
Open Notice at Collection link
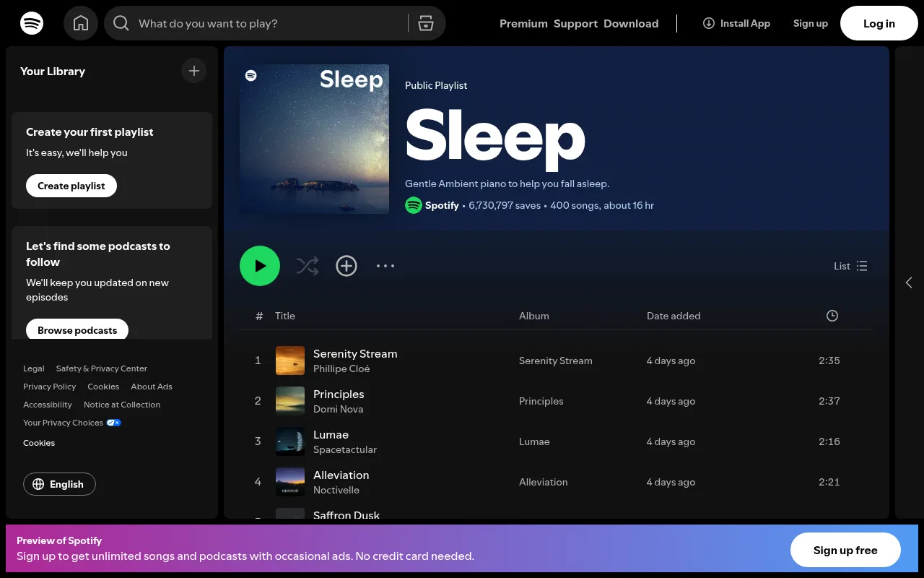pos(122,405)
